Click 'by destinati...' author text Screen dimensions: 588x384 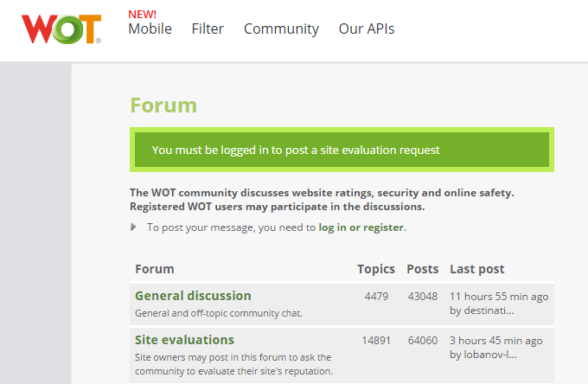point(482,310)
